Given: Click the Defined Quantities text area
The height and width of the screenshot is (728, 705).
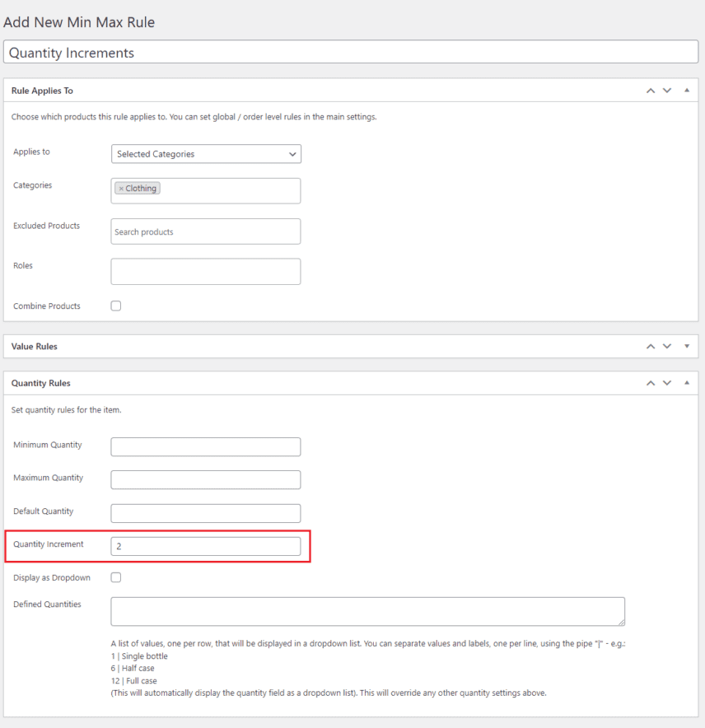Looking at the screenshot, I should pos(366,610).
